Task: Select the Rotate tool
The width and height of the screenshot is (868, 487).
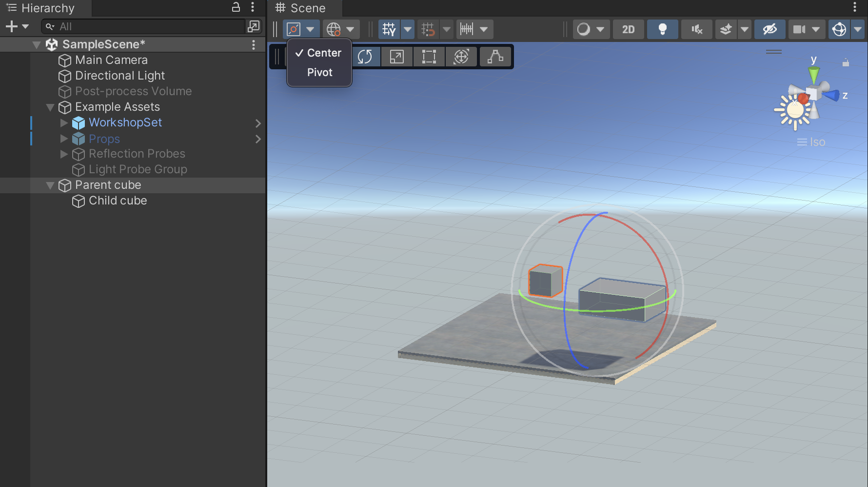Action: click(x=365, y=57)
